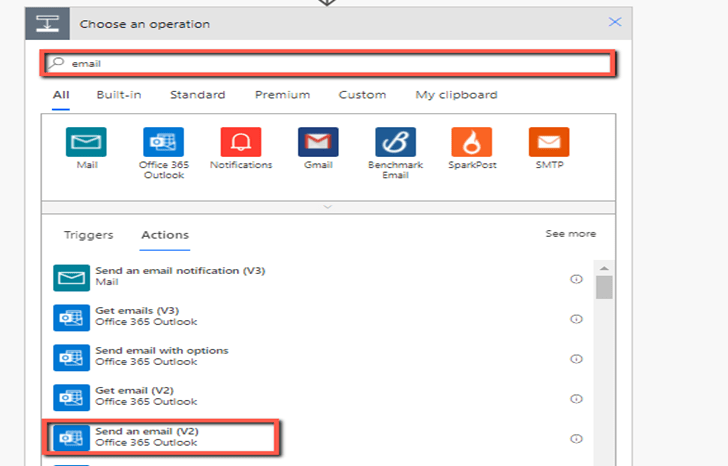Select Send email with options action
The image size is (728, 466).
click(318, 358)
